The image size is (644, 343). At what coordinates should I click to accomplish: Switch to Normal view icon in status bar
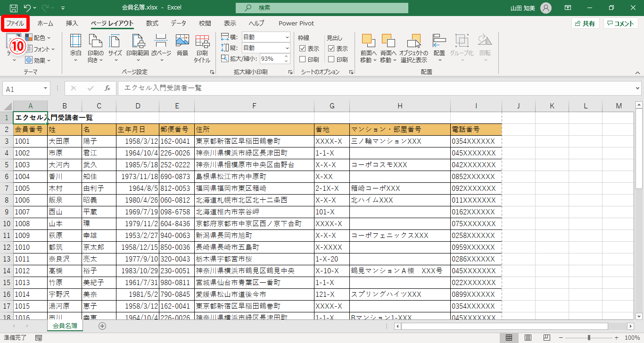pyautogui.click(x=509, y=338)
